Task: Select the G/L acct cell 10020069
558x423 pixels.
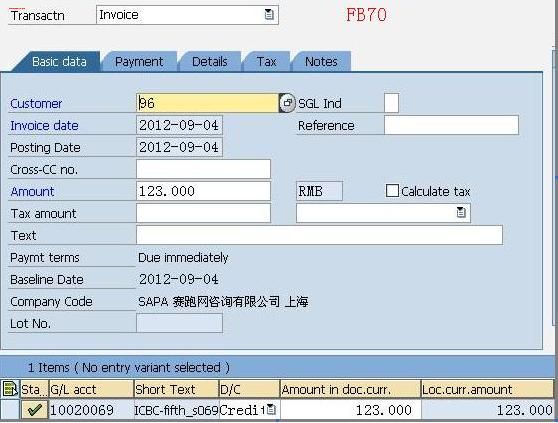Action: (91, 409)
